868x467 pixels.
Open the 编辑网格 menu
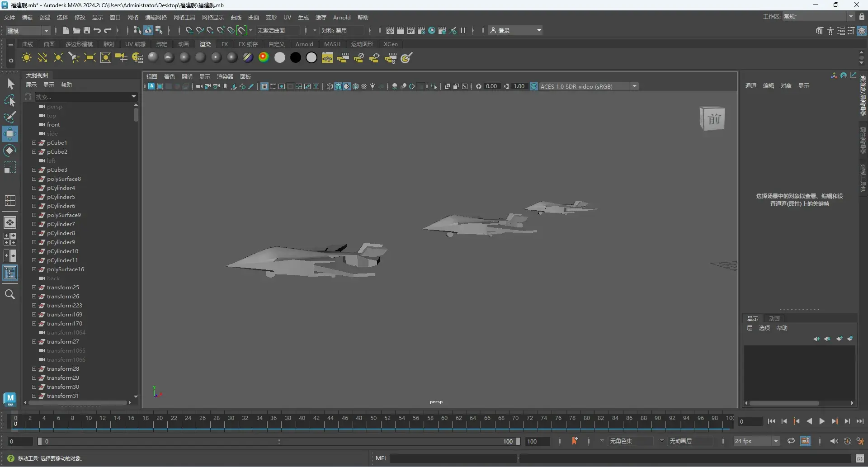click(156, 17)
